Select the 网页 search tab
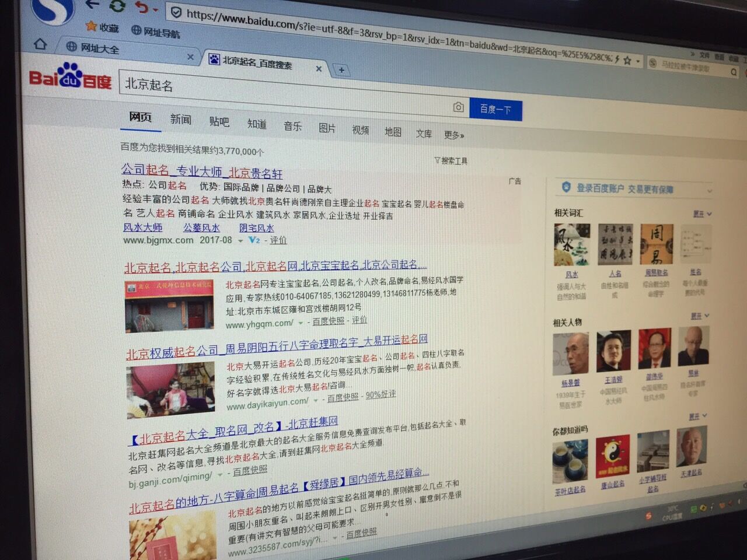The width and height of the screenshot is (747, 560). [140, 117]
